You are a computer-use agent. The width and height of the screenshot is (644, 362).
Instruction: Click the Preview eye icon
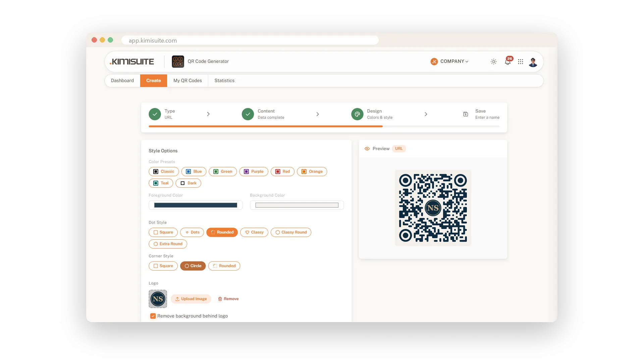[367, 149]
